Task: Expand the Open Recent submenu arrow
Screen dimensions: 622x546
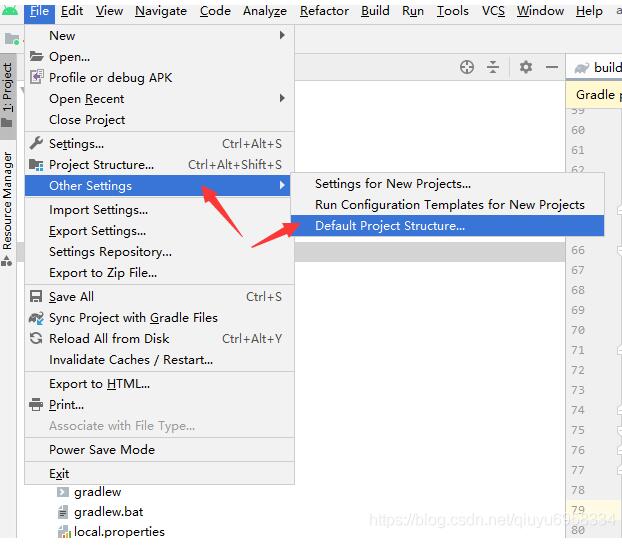Action: coord(282,98)
